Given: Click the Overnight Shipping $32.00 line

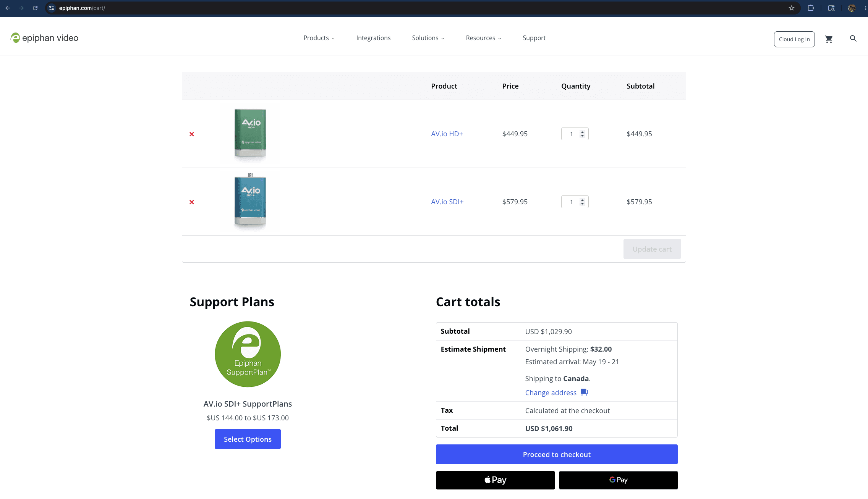Looking at the screenshot, I should coord(568,349).
